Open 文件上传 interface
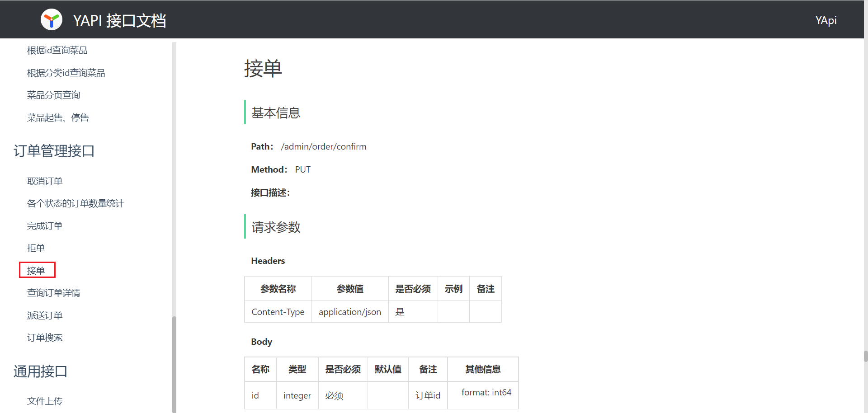This screenshot has width=868, height=413. (45, 401)
